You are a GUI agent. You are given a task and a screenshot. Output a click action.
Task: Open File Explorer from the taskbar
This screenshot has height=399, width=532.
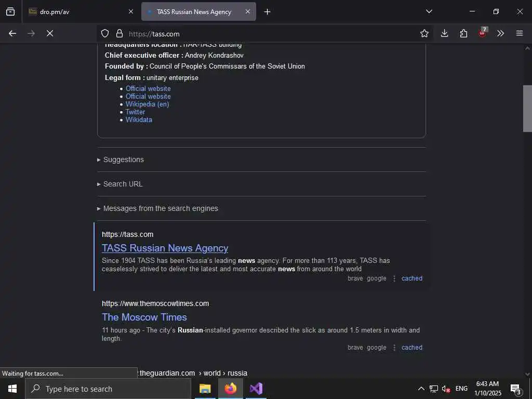[x=205, y=389]
